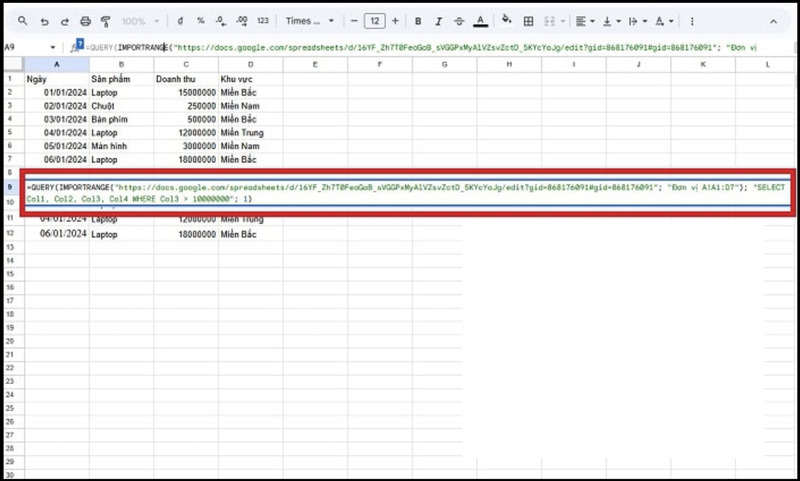Image resolution: width=800 pixels, height=481 pixels.
Task: Select the Paint format roller icon
Action: 106,21
